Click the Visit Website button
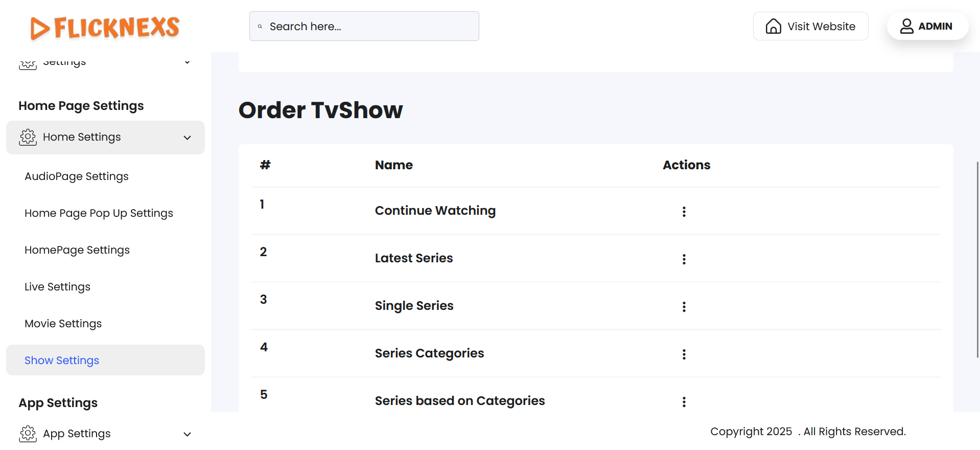Image resolution: width=980 pixels, height=450 pixels. coord(810,26)
